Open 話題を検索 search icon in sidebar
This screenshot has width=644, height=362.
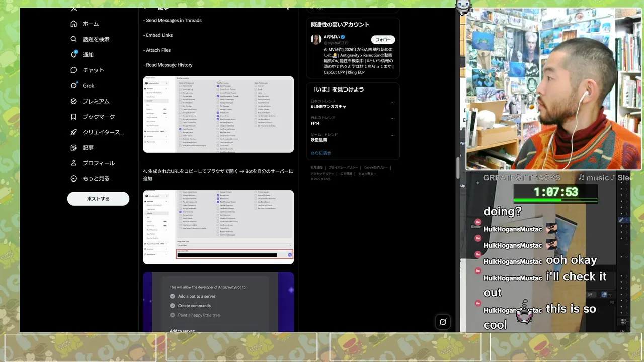coord(74,39)
